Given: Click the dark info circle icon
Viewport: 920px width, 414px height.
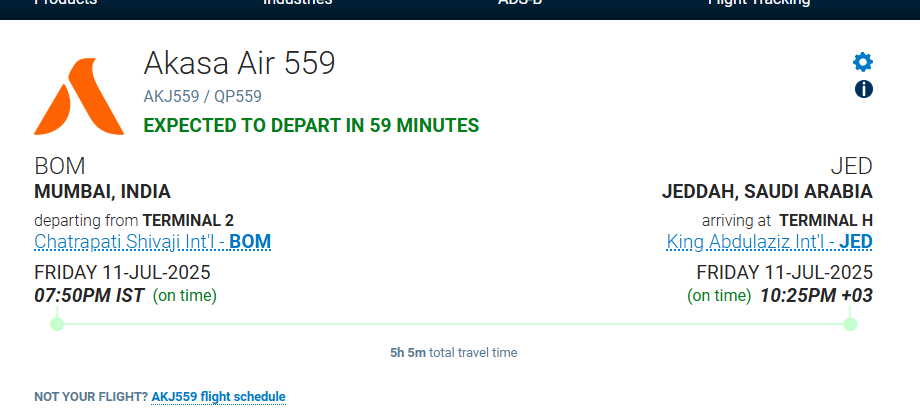Looking at the screenshot, I should point(864,89).
